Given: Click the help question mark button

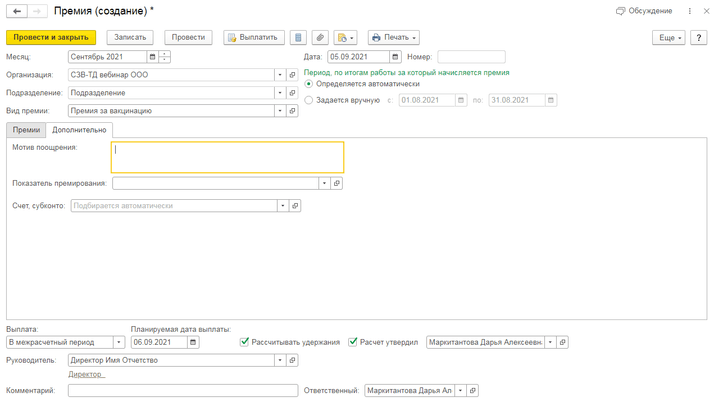Looking at the screenshot, I should (x=698, y=38).
